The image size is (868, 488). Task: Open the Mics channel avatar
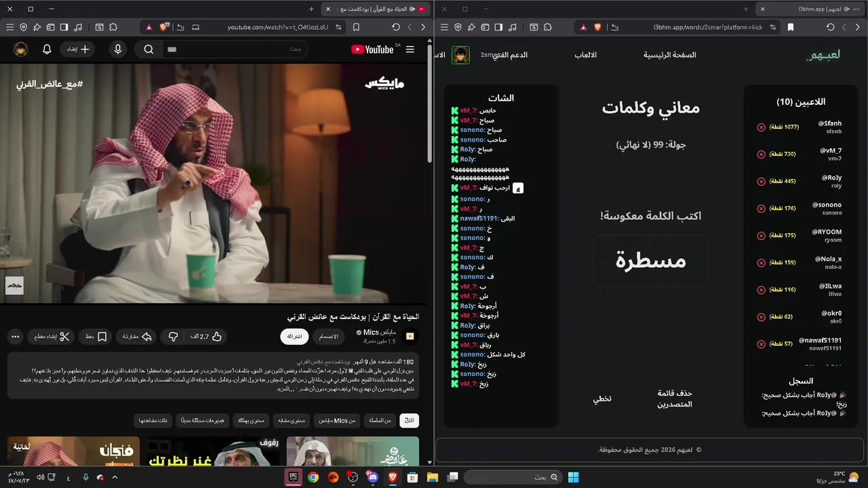(410, 336)
